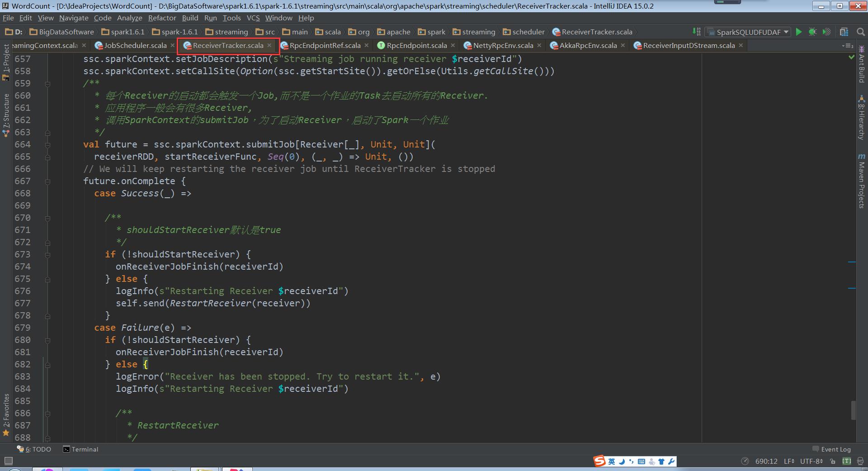Open the Navigate menu
The height and width of the screenshot is (471, 868).
point(74,18)
